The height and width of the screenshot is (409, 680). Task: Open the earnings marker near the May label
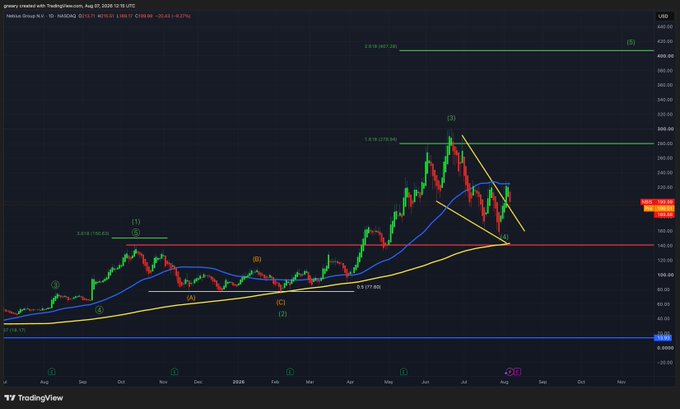pyautogui.click(x=404, y=371)
